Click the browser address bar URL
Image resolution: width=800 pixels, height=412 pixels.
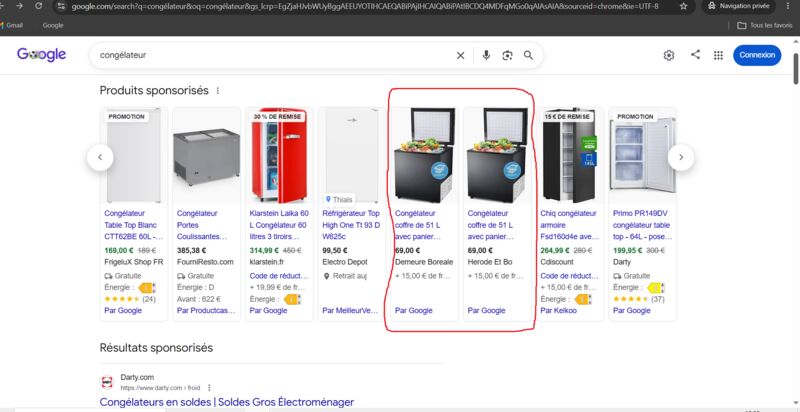(365, 7)
